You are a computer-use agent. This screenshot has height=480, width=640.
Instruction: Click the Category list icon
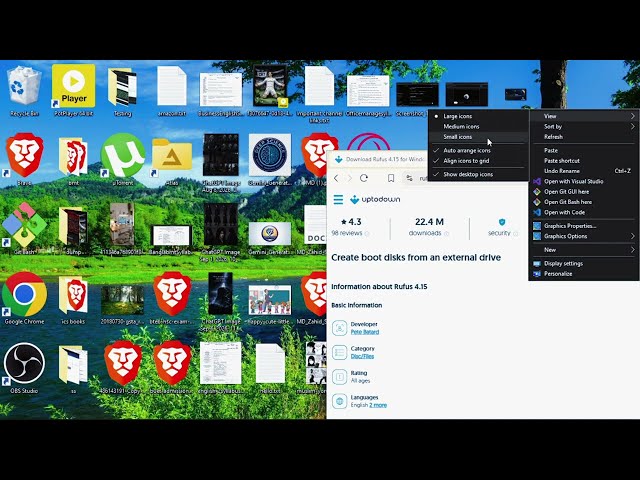[x=339, y=352]
